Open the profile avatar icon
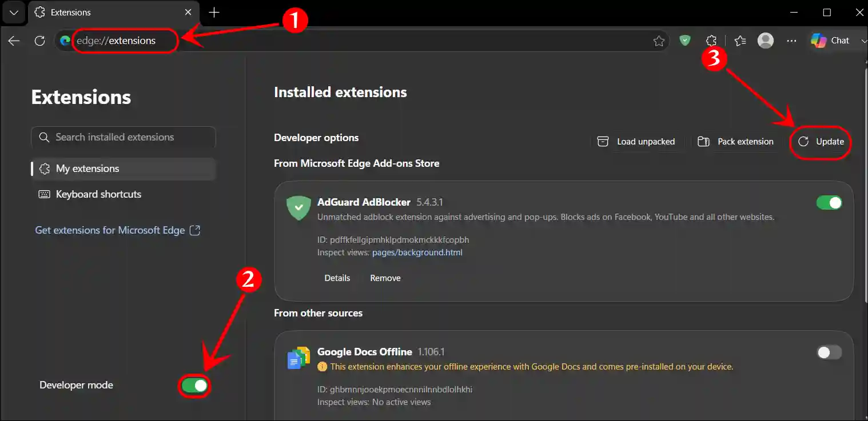Image resolution: width=868 pixels, height=421 pixels. coord(766,40)
